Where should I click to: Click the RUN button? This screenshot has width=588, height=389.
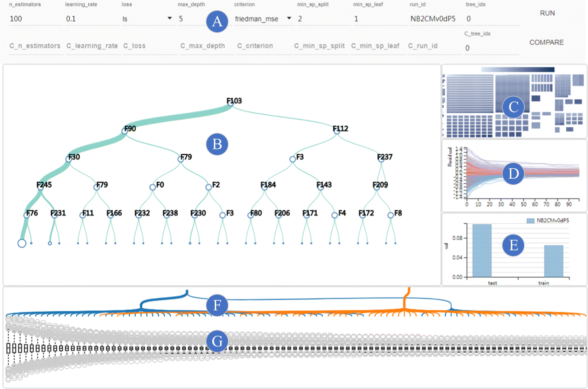tap(547, 13)
